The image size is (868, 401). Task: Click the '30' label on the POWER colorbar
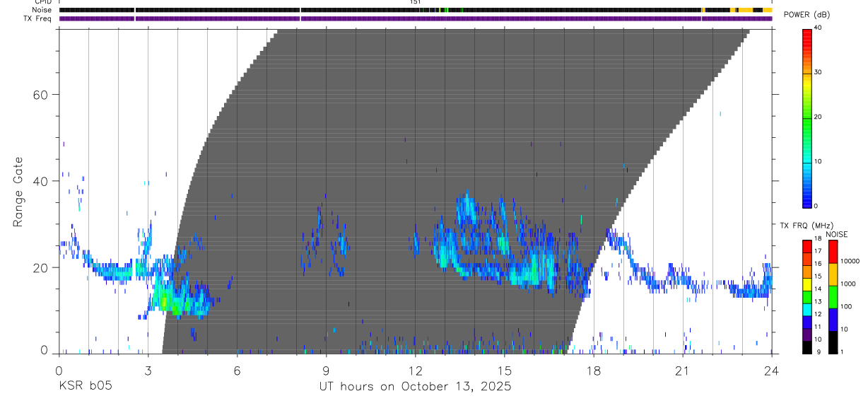tap(818, 72)
